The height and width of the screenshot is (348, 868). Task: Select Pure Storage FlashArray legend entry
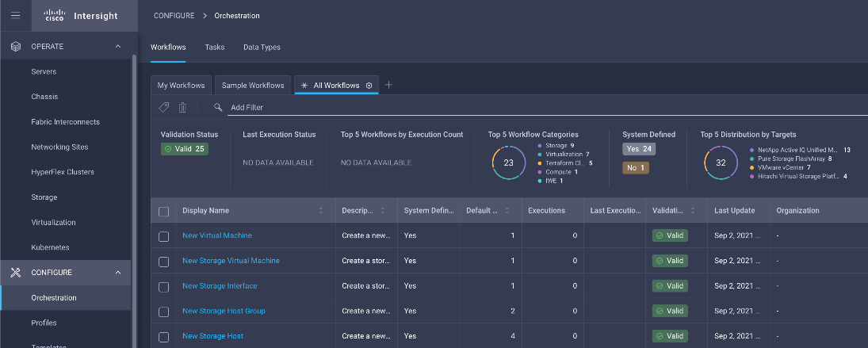(x=791, y=159)
